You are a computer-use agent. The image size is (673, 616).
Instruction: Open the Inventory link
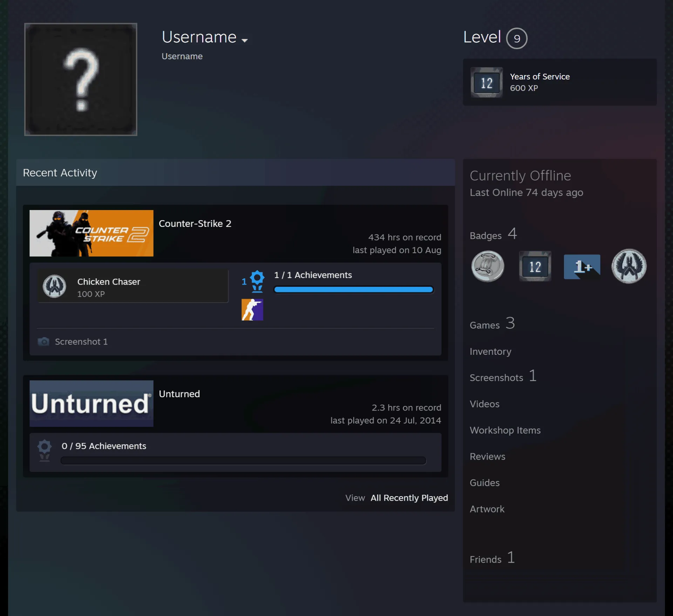(490, 351)
